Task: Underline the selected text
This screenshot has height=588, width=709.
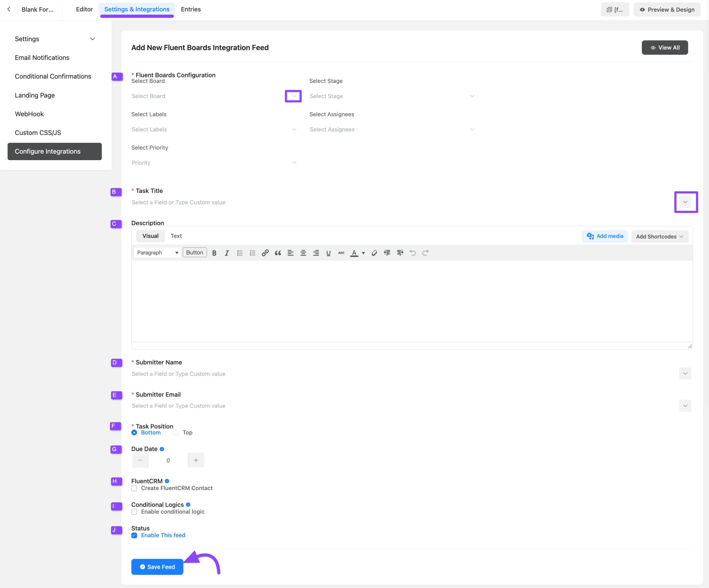Action: (x=328, y=253)
